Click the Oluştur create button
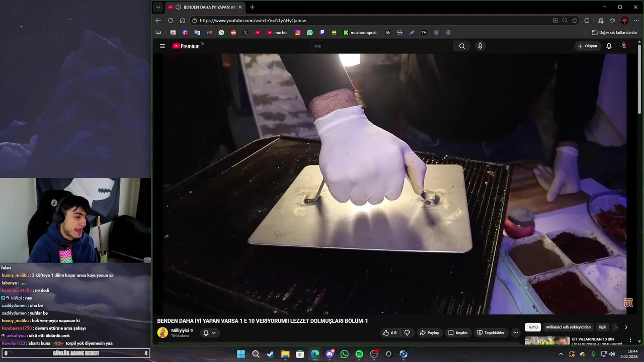Screen dimensions: 644x362 tap(587, 46)
